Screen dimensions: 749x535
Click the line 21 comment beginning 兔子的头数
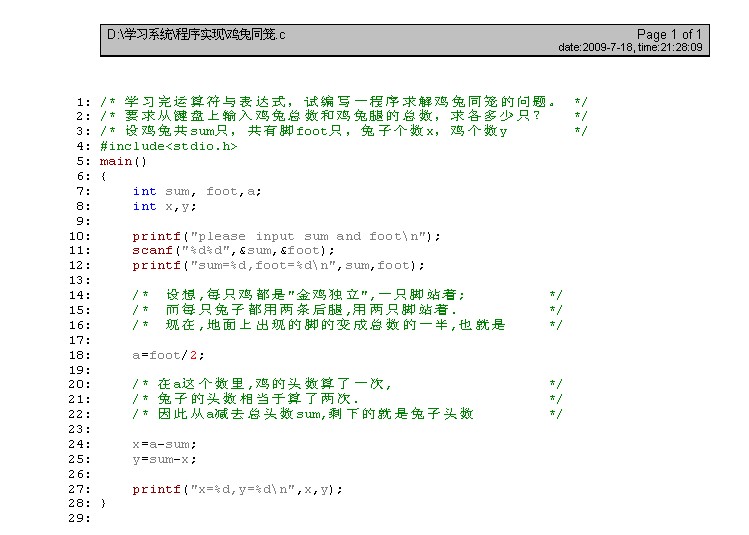tap(347, 399)
